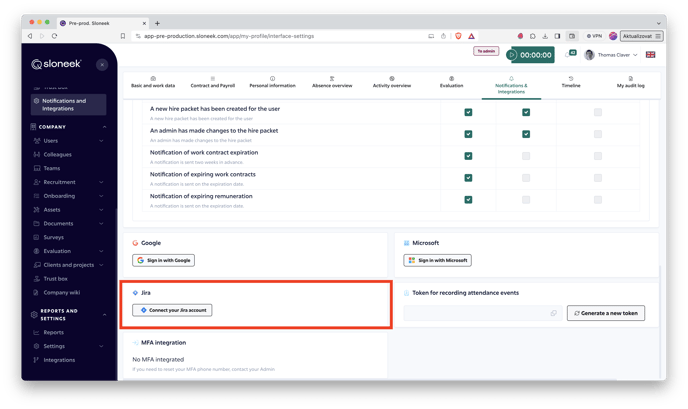688x409 pixels.
Task: Reload the page with the browser refresh icon
Action: pos(54,36)
